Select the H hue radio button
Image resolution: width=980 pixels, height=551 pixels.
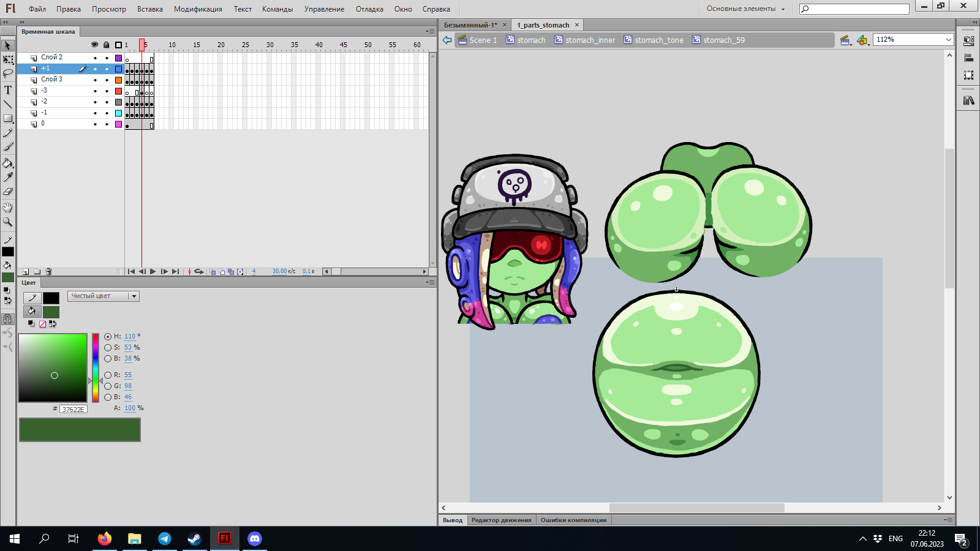pos(108,337)
